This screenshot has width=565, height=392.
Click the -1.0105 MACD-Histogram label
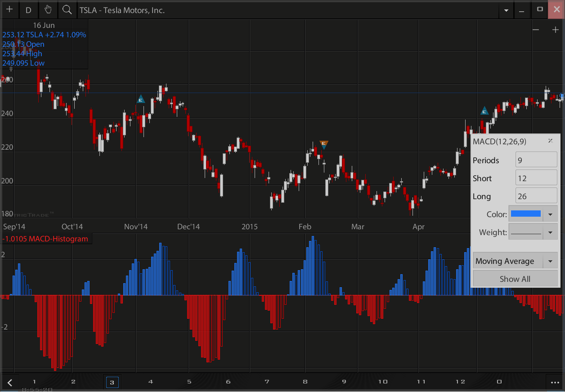coord(45,239)
